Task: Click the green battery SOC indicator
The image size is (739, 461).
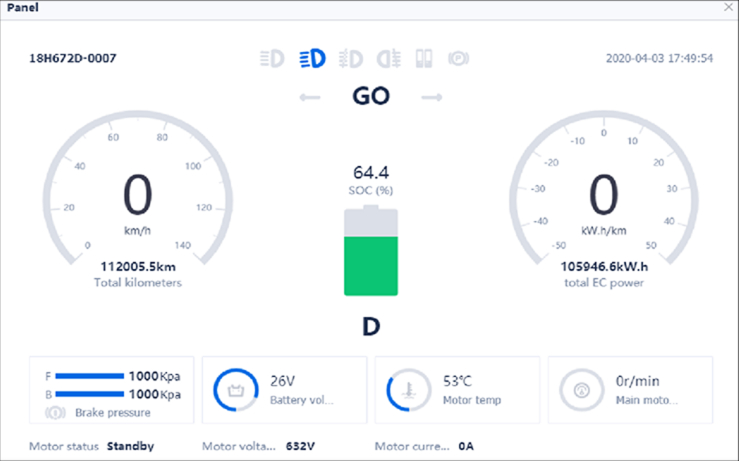Action: pyautogui.click(x=370, y=265)
